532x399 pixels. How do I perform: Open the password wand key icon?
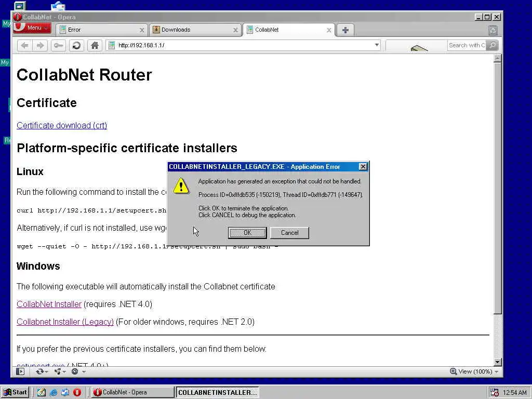[58, 45]
